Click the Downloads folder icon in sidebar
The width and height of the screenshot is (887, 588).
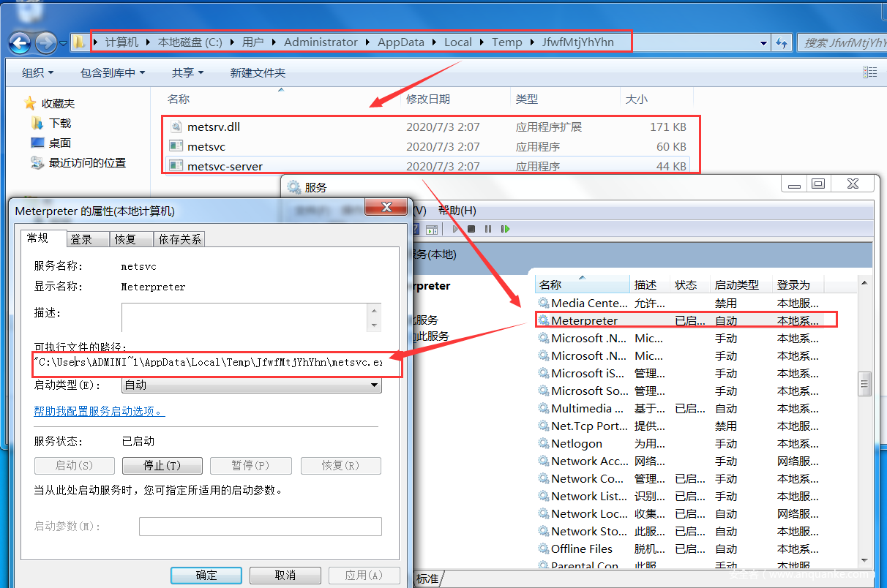coord(37,123)
